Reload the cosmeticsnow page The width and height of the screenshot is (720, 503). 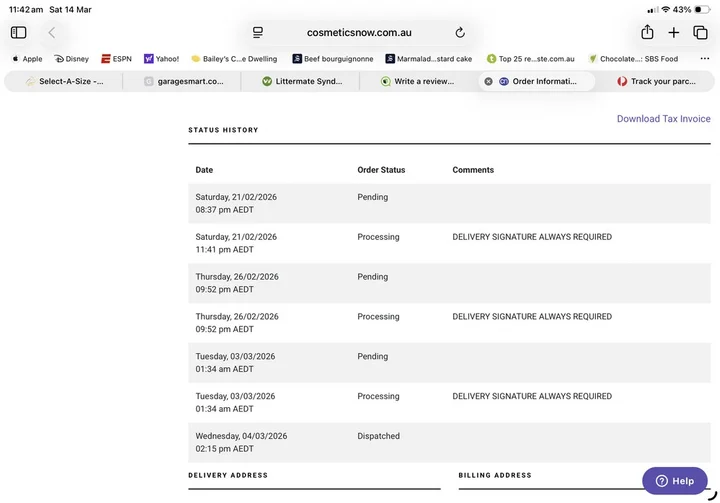click(x=460, y=33)
